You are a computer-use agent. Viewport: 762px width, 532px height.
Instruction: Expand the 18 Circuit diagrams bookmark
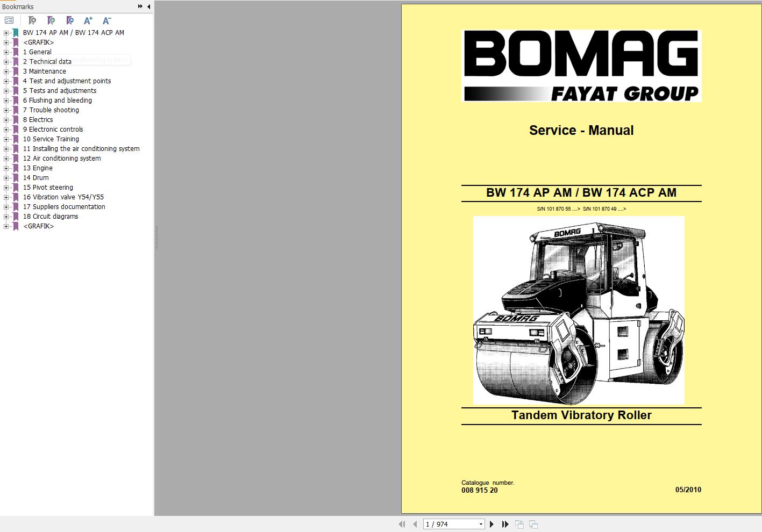click(x=6, y=217)
